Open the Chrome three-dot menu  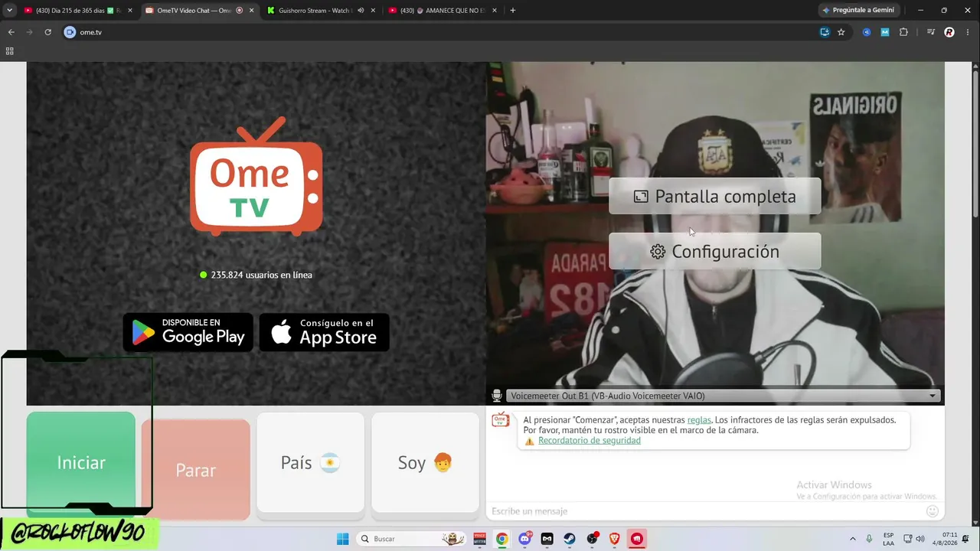tap(968, 32)
